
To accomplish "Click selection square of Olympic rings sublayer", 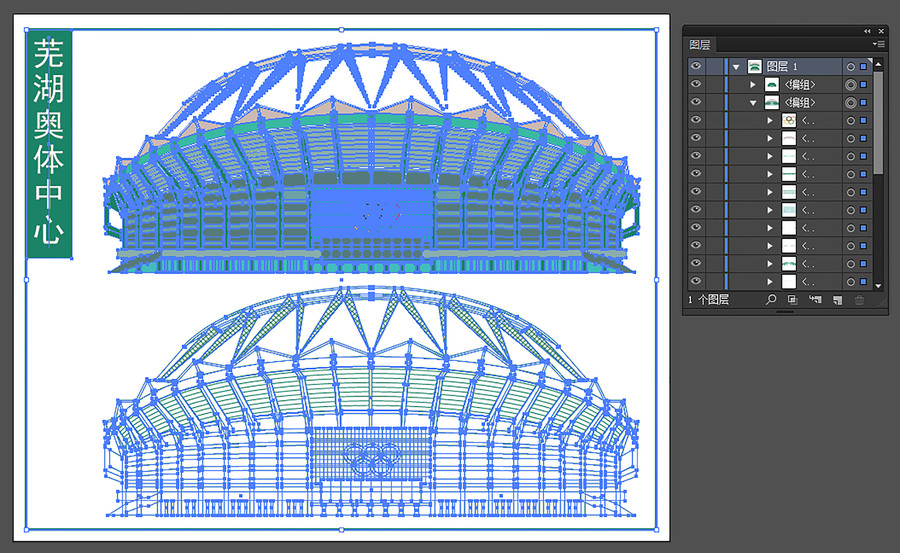I will (x=863, y=121).
